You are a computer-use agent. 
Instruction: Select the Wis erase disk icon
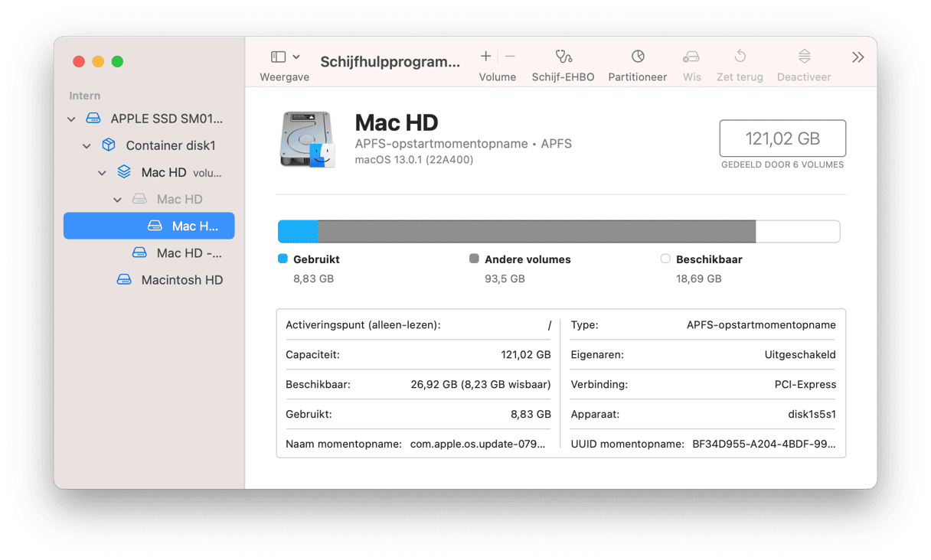(x=691, y=57)
